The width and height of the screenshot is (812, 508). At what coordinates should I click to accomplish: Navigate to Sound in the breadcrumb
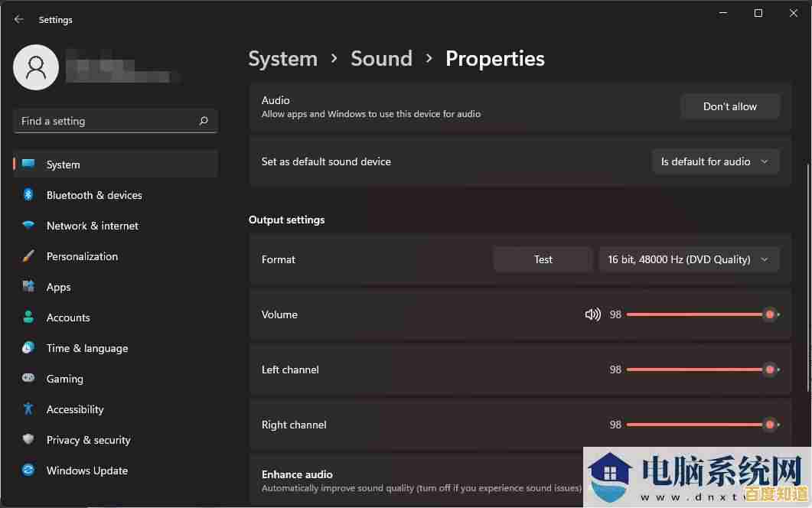(381, 58)
